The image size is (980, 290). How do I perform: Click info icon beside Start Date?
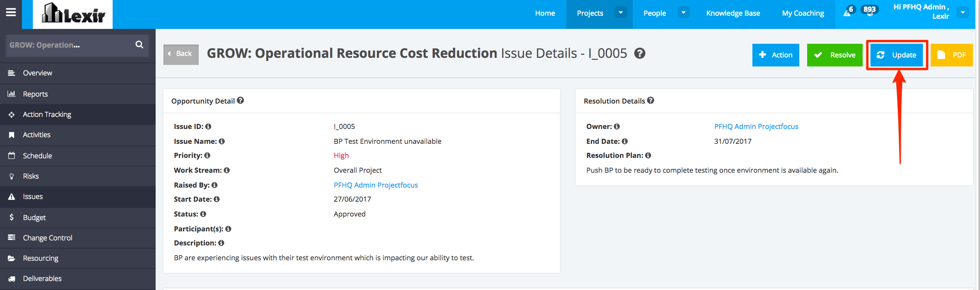click(x=217, y=199)
